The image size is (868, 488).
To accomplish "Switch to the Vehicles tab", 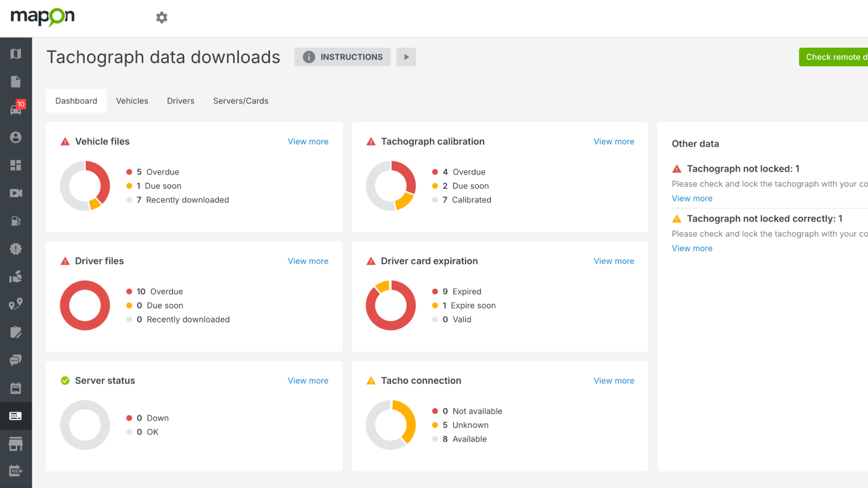I will coord(132,101).
